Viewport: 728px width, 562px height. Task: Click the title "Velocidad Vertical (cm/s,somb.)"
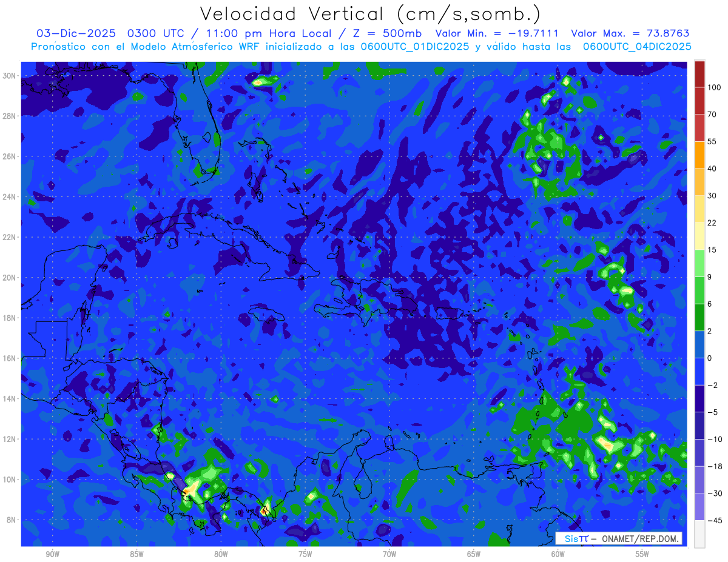pos(370,15)
